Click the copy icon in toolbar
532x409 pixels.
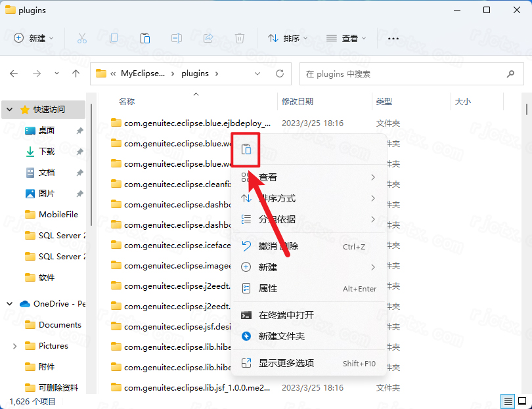(x=114, y=38)
